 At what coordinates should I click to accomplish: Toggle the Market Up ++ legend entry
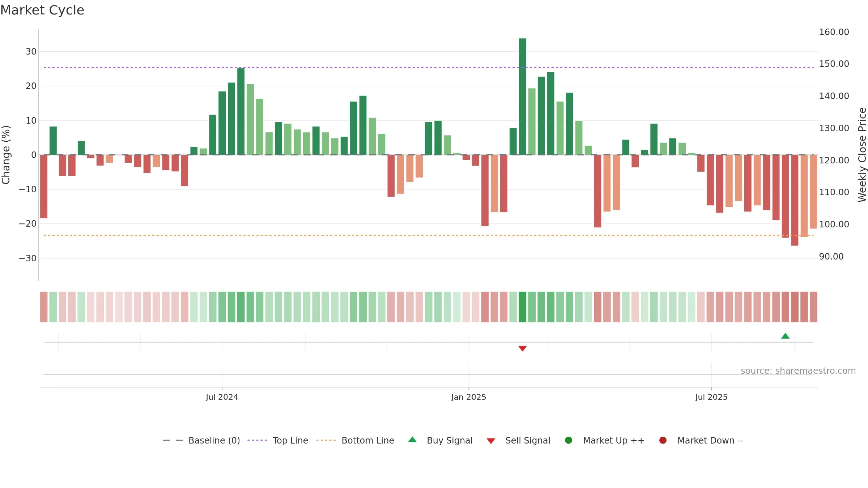604,441
